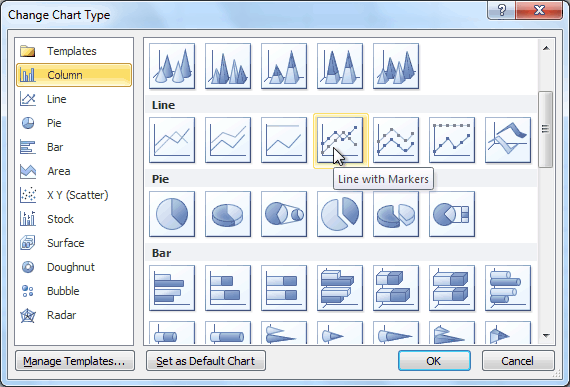Select the Column chart category

(74, 75)
